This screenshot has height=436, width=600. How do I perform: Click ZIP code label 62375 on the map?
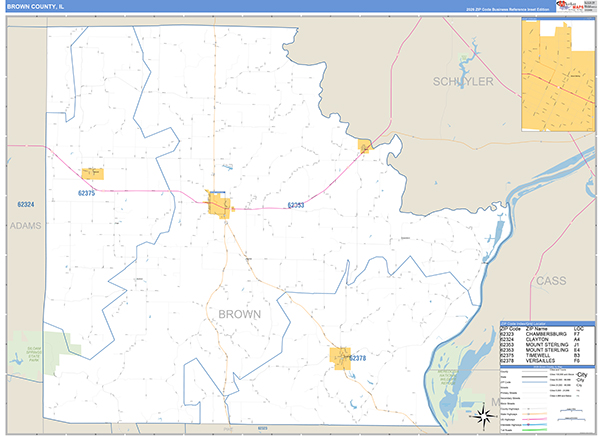(86, 193)
